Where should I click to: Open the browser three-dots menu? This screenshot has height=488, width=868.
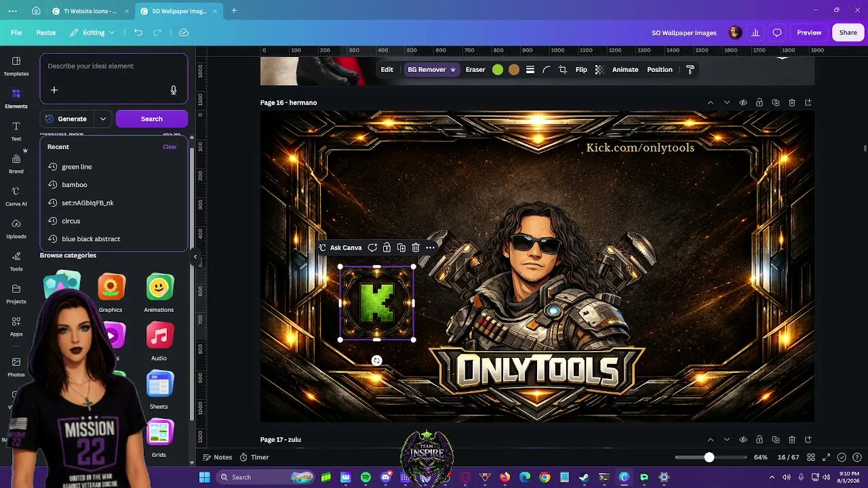(13, 11)
